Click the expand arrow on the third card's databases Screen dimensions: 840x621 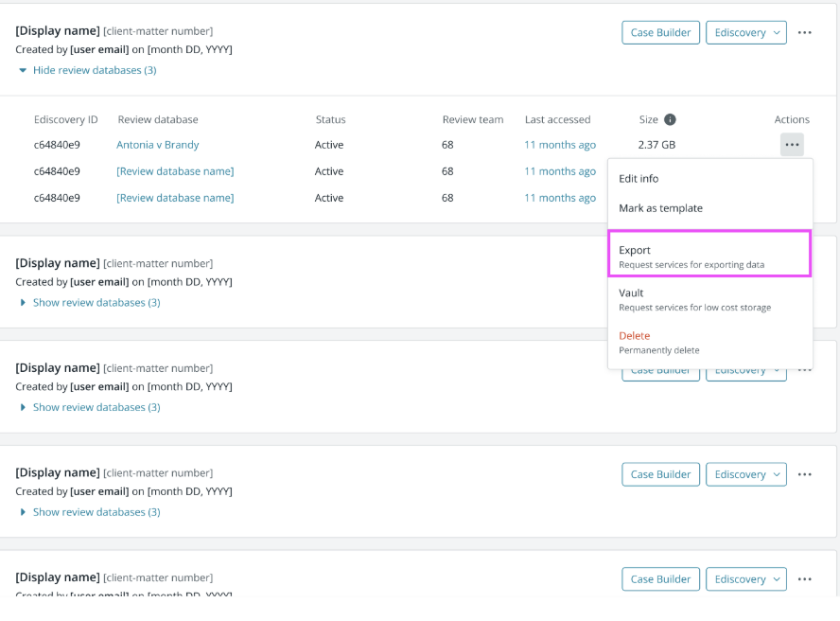23,407
